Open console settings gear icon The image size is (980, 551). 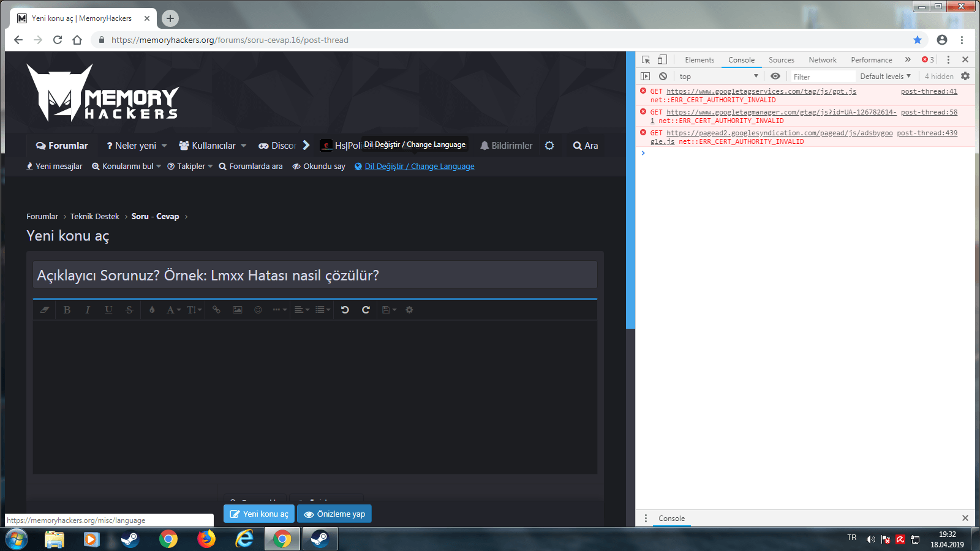[x=965, y=77]
